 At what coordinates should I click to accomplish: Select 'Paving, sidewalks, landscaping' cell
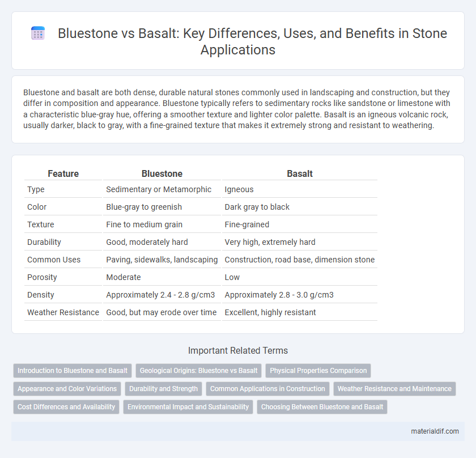coord(162,260)
